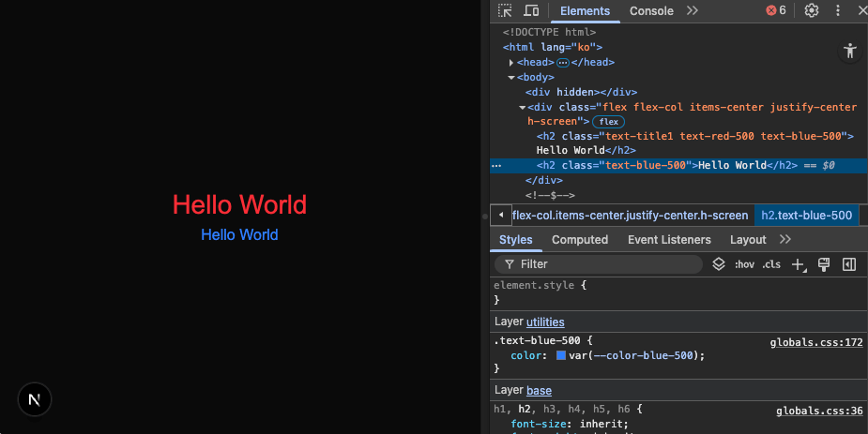Toggle rendering emulations paintbrush icon

tap(824, 264)
